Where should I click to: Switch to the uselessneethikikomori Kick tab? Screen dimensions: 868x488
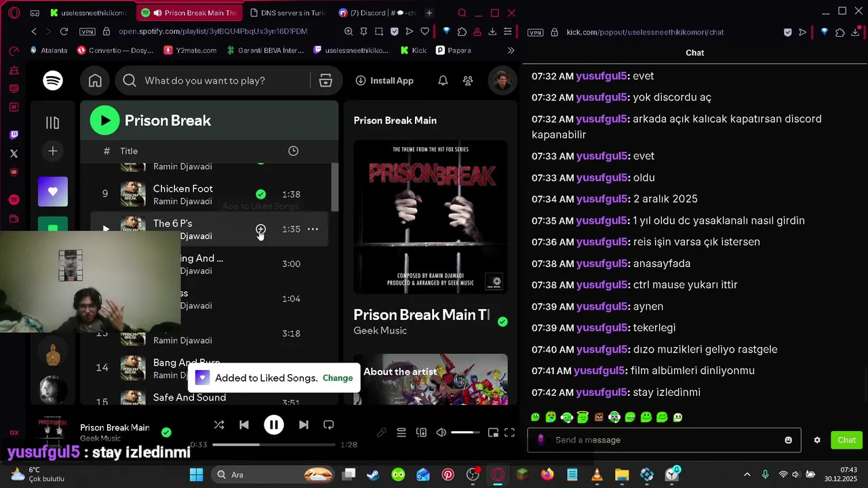pos(88,13)
